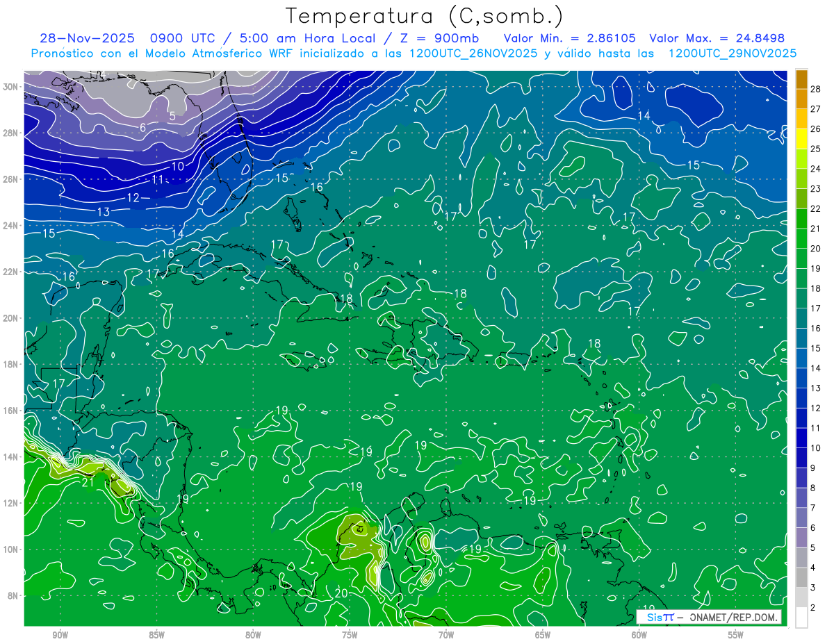This screenshot has width=834, height=644.
Task: Click the 24N latitude label
Action: tap(12, 225)
